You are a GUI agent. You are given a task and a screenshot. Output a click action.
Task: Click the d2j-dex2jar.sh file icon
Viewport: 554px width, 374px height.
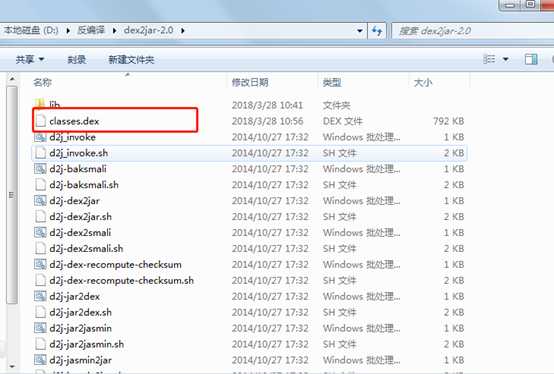[x=41, y=216]
